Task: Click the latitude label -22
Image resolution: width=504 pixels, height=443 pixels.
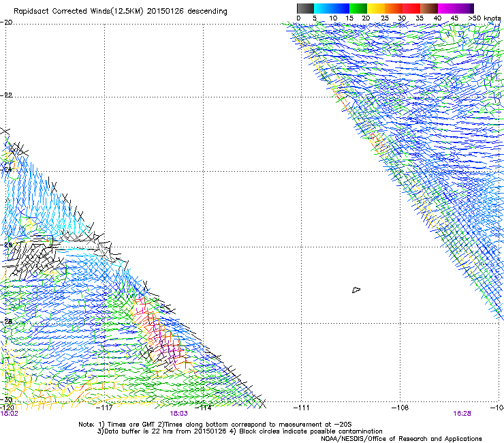Action: coord(6,95)
